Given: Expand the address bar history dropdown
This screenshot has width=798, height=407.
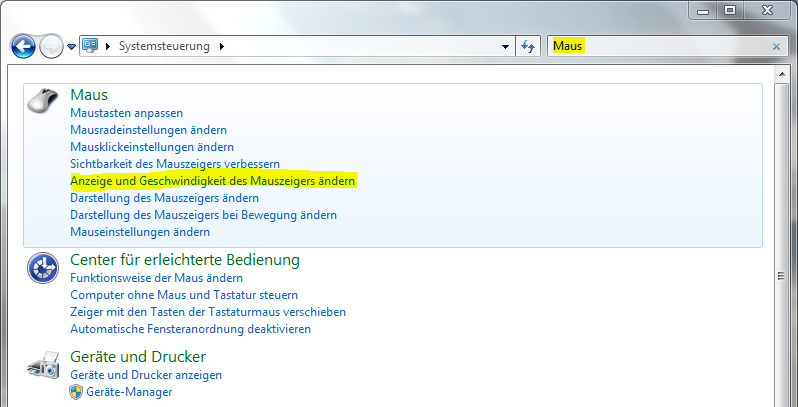Looking at the screenshot, I should click(505, 47).
